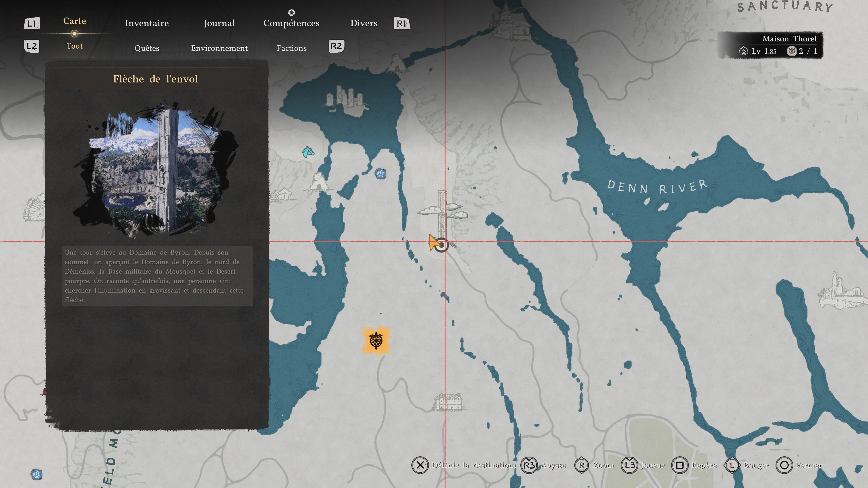Click the notification badge above Compétences
Image resolution: width=868 pixels, height=488 pixels.
291,12
